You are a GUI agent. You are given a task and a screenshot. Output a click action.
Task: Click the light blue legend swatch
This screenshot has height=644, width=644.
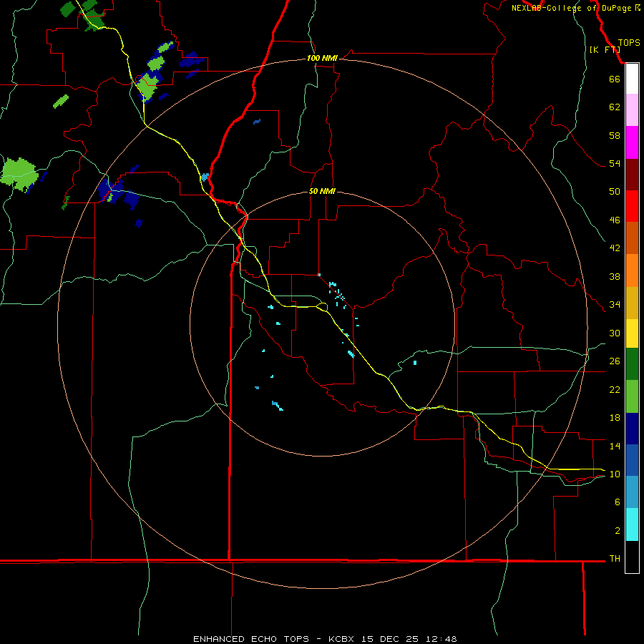[x=632, y=492]
